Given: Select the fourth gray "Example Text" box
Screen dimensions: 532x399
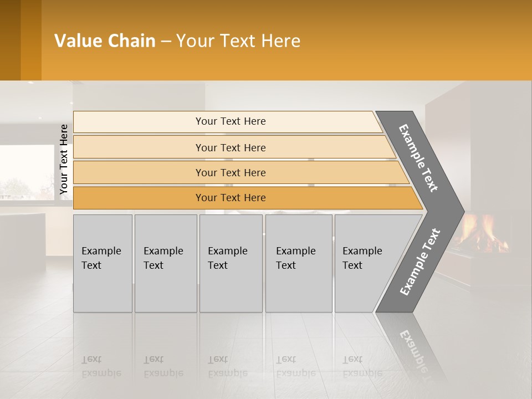Looking at the screenshot, I should [x=298, y=263].
